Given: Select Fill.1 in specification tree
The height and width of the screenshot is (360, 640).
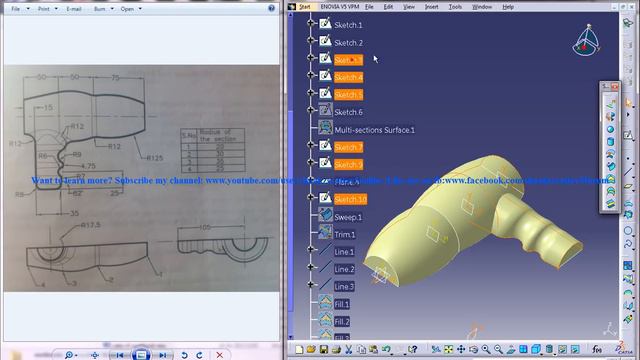Looking at the screenshot, I should point(342,304).
